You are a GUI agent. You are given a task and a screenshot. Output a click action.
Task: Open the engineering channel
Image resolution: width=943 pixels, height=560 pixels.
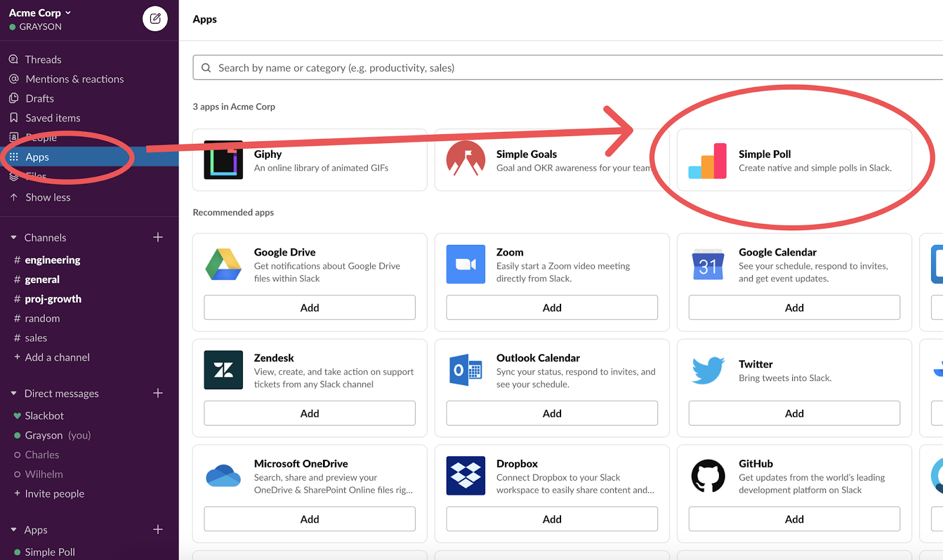(52, 260)
